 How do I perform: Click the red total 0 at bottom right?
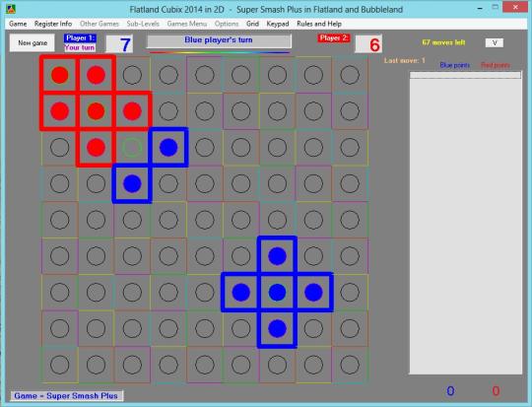pyautogui.click(x=496, y=391)
